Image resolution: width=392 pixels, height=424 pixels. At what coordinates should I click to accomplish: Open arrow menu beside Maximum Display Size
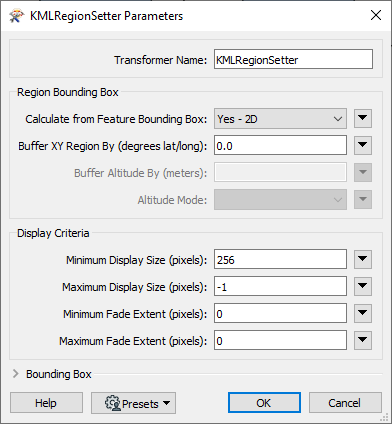point(363,286)
